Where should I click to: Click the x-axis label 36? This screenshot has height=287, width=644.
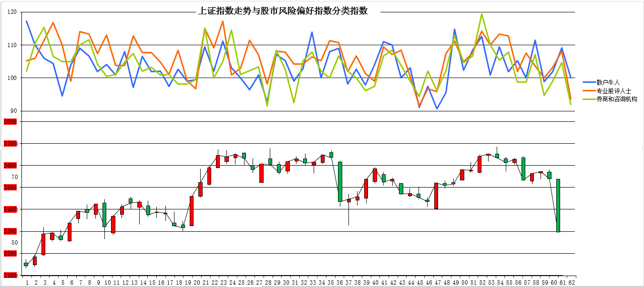pos(340,282)
